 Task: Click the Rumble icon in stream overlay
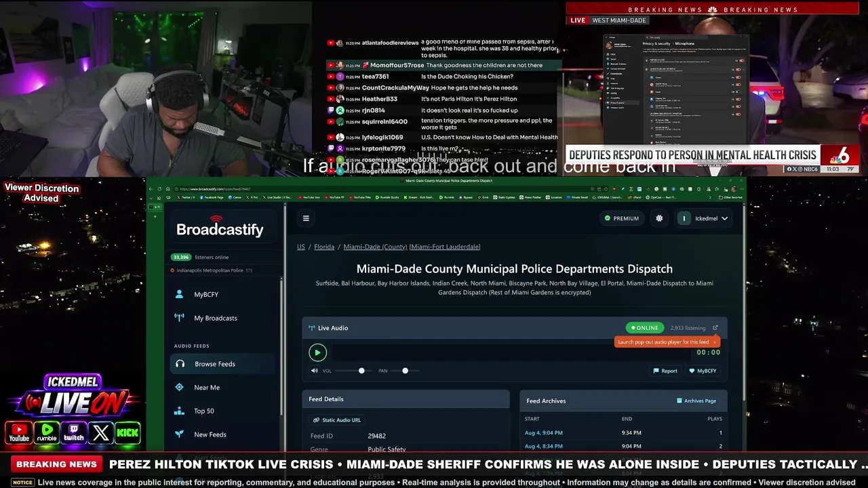point(47,432)
